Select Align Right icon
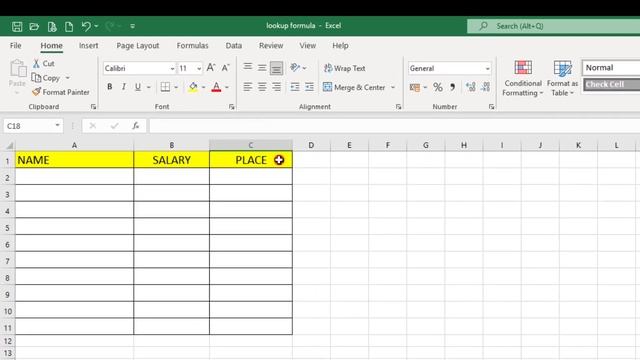 (276, 87)
